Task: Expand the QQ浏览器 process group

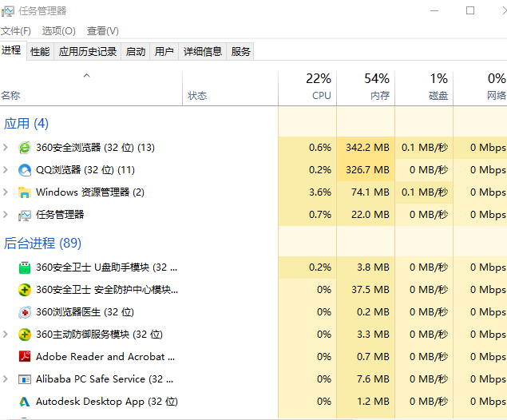Action: point(6,170)
